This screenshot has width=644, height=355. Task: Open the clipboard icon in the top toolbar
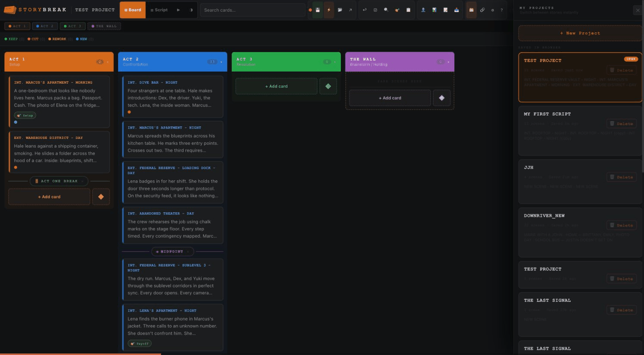click(409, 9)
